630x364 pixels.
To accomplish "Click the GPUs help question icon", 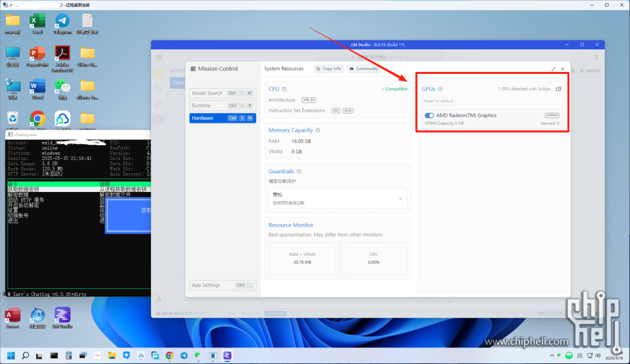I will coord(440,89).
